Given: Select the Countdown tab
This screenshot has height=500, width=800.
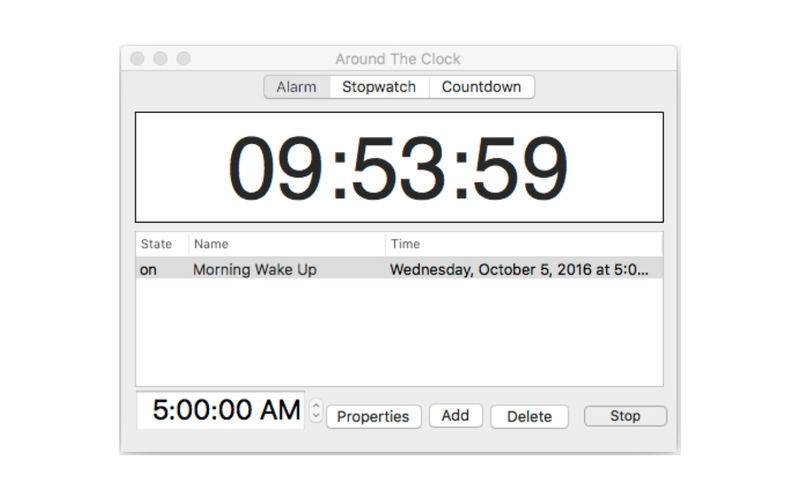Looking at the screenshot, I should click(x=482, y=87).
